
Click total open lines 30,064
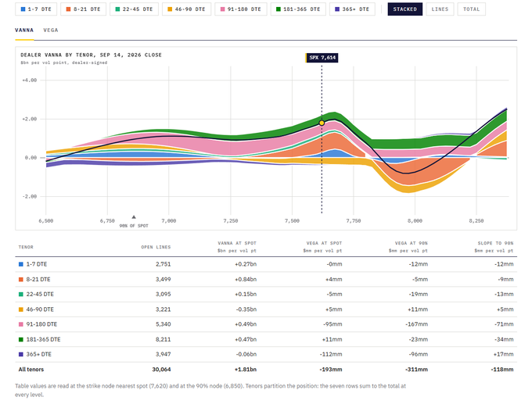point(161,370)
